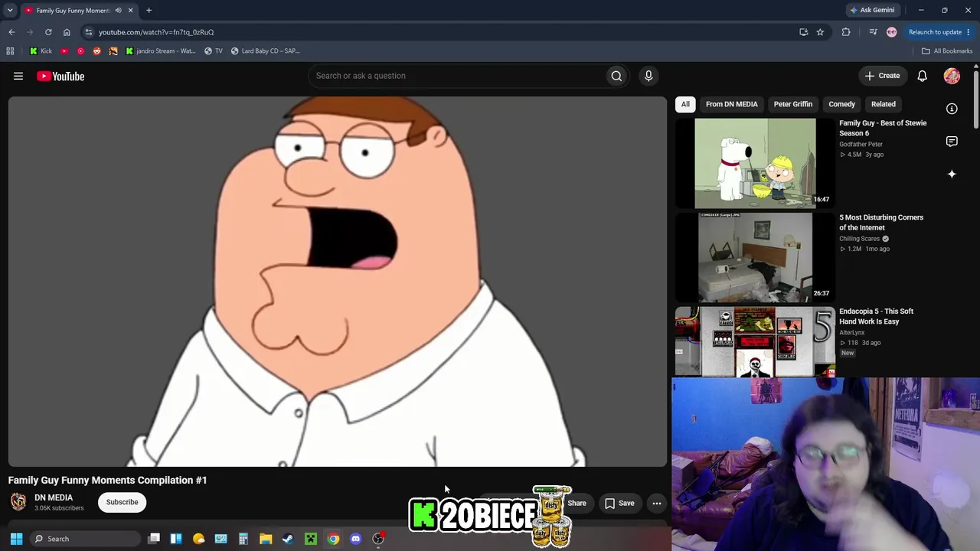Open File Explorer from the taskbar
The width and height of the screenshot is (980, 551).
[266, 539]
